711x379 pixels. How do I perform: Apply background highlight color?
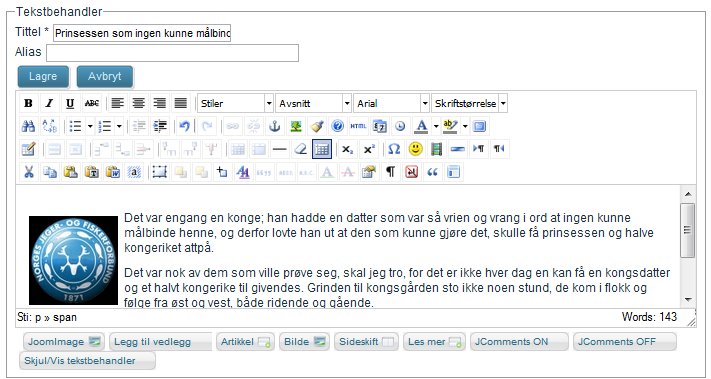click(450, 126)
